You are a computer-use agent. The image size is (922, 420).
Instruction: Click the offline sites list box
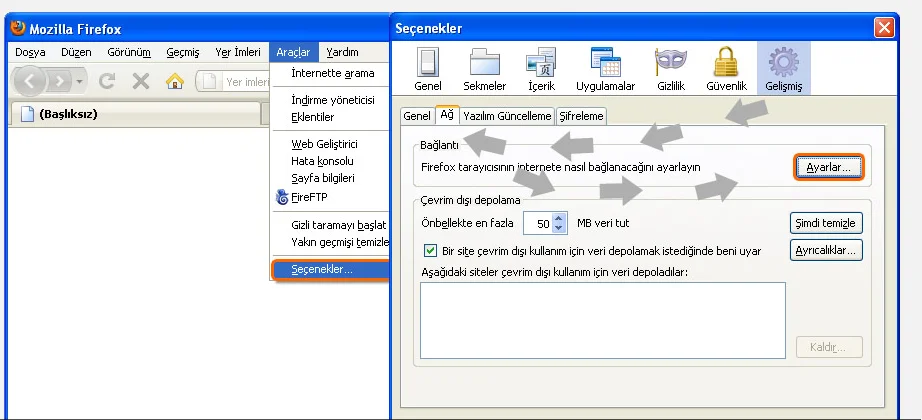(x=603, y=319)
